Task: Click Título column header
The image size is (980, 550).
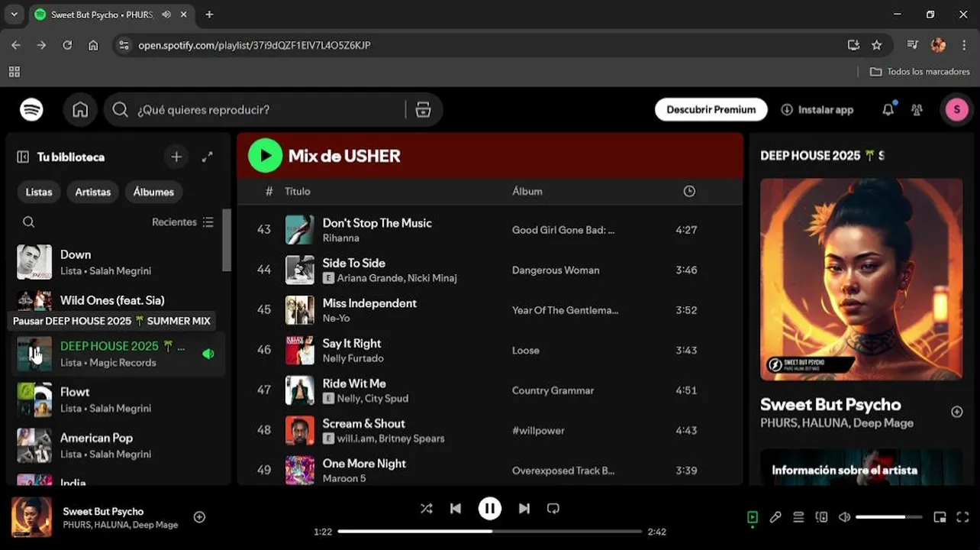Action: click(x=298, y=191)
